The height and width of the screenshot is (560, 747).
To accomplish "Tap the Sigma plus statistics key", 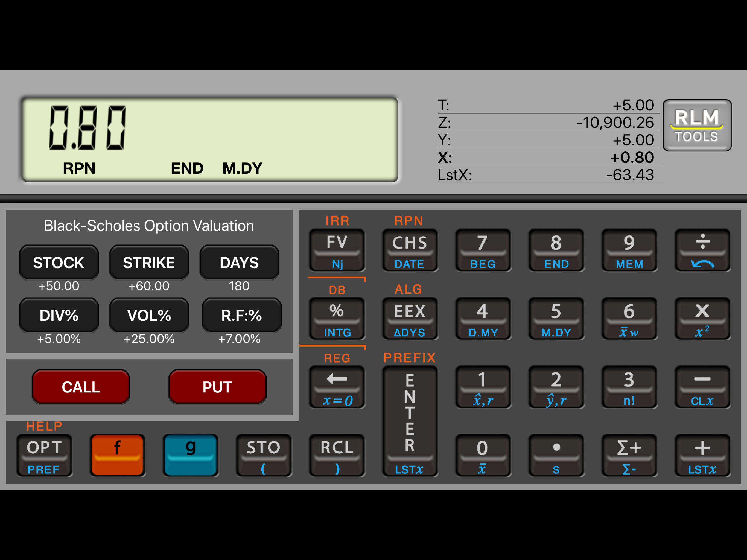I will point(629,455).
